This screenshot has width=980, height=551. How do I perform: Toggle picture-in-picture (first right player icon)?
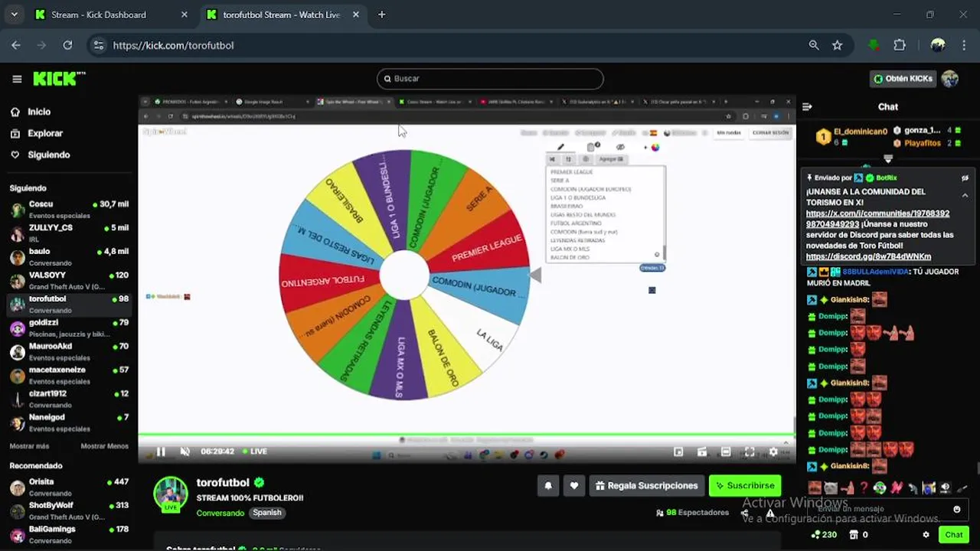[x=678, y=452]
